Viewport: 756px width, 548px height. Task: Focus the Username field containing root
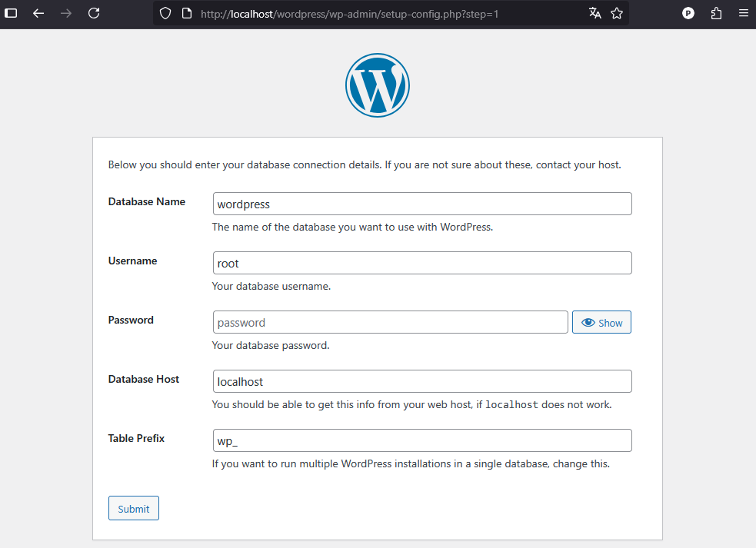tap(422, 263)
